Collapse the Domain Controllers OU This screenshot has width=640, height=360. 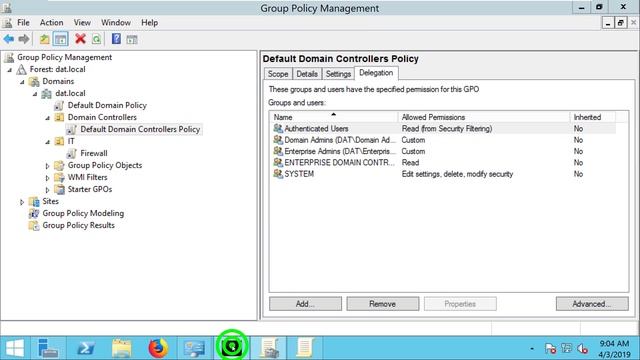(x=47, y=118)
